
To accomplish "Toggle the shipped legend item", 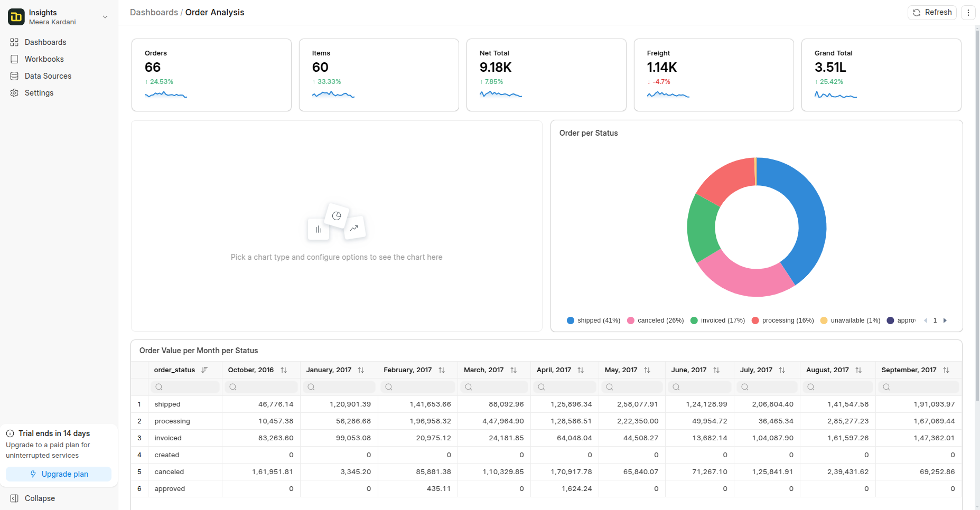I will [x=593, y=320].
